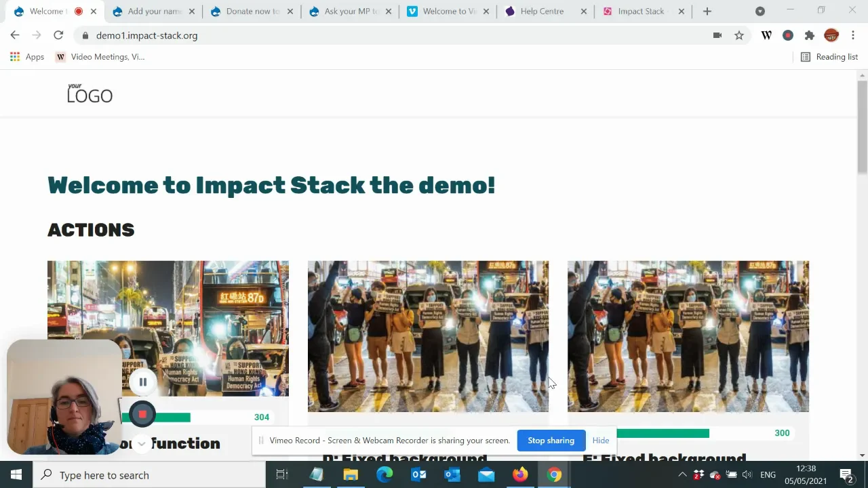Go back using the browser back arrow

pos(15,35)
